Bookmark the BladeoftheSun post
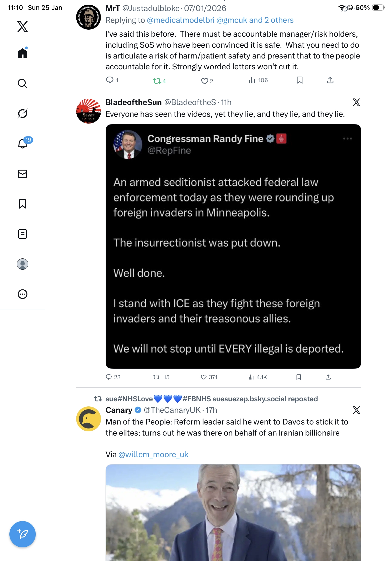392x561 pixels. coord(298,377)
